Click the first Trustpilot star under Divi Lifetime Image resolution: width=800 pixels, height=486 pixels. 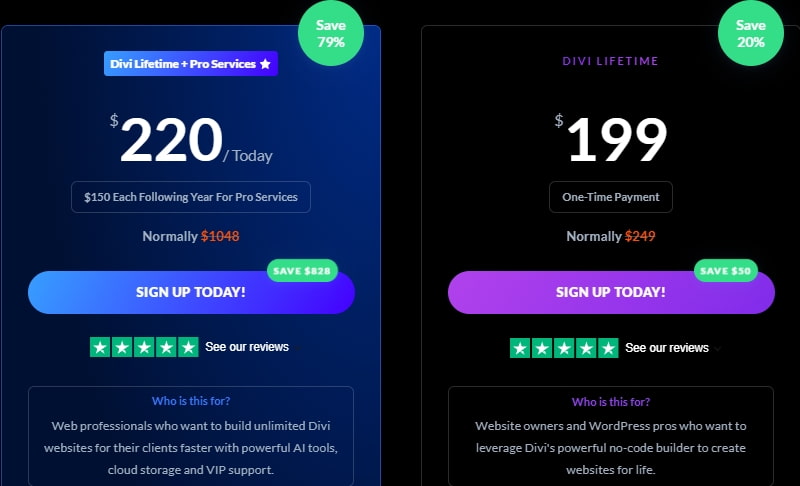pos(520,348)
